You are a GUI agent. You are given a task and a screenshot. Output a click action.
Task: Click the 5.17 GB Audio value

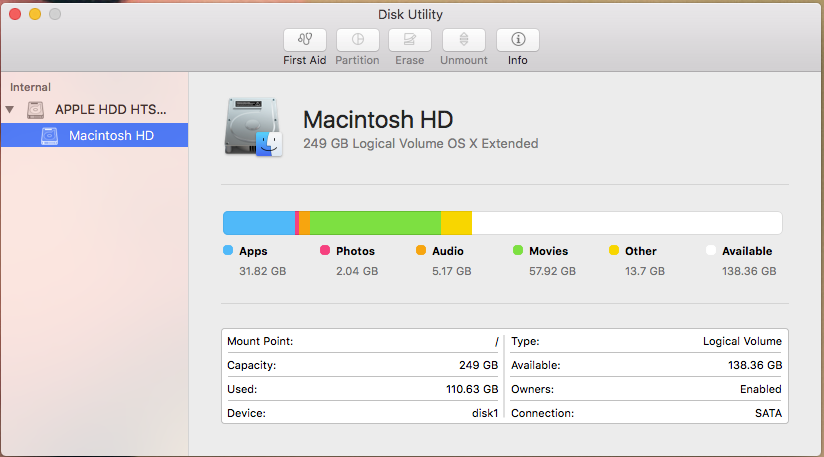(x=452, y=271)
